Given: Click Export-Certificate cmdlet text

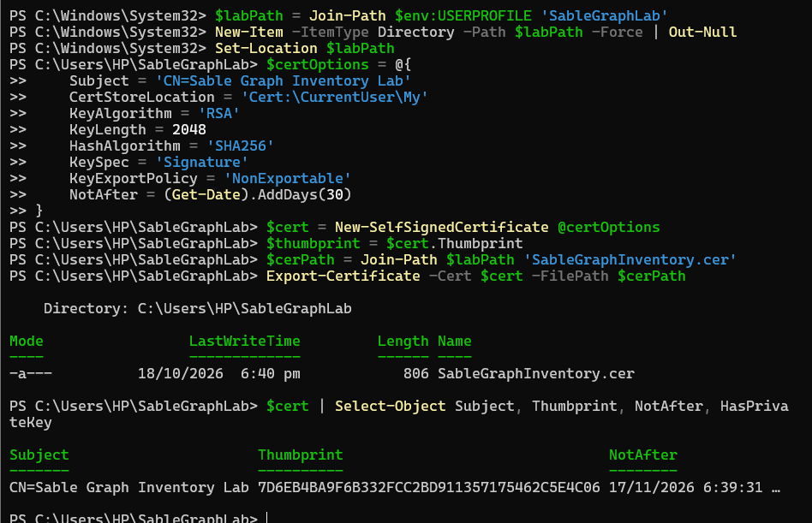Looking at the screenshot, I should tap(343, 276).
